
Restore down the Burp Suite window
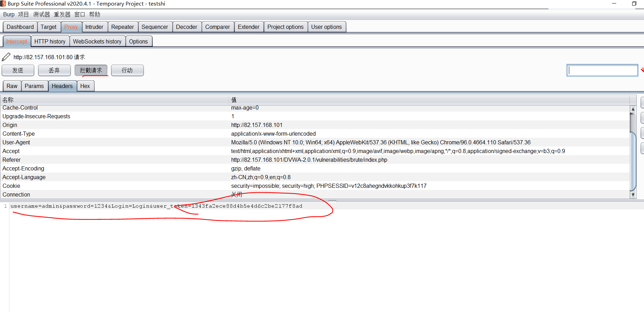[634, 3]
